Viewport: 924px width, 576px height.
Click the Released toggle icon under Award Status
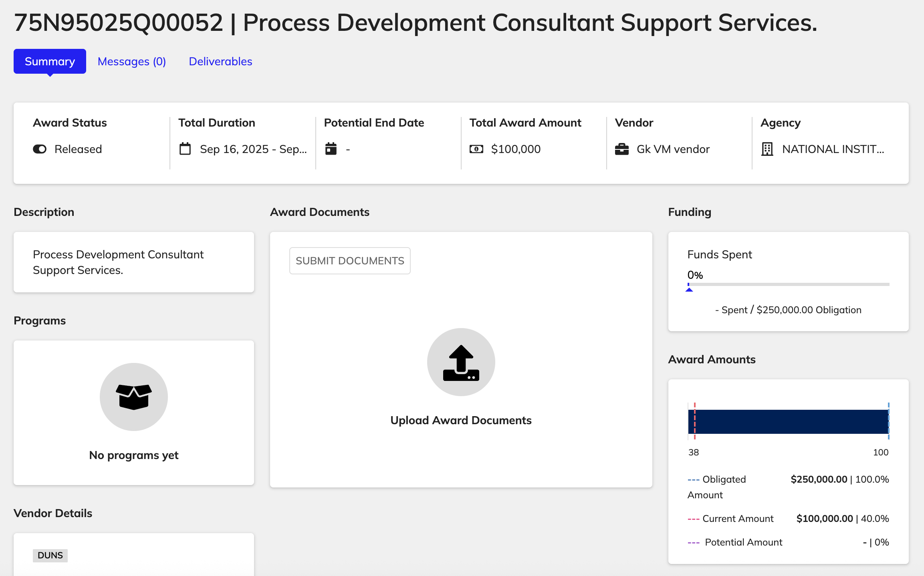pyautogui.click(x=40, y=149)
